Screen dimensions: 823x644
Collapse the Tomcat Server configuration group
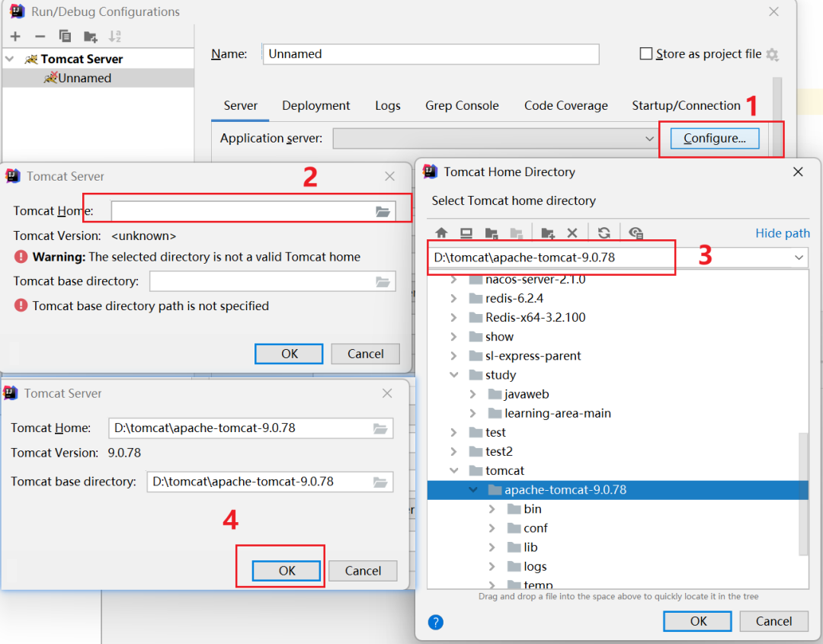[9, 59]
